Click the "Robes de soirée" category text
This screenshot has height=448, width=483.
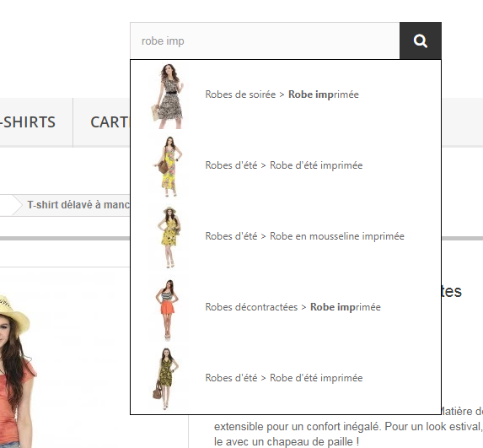coord(240,94)
